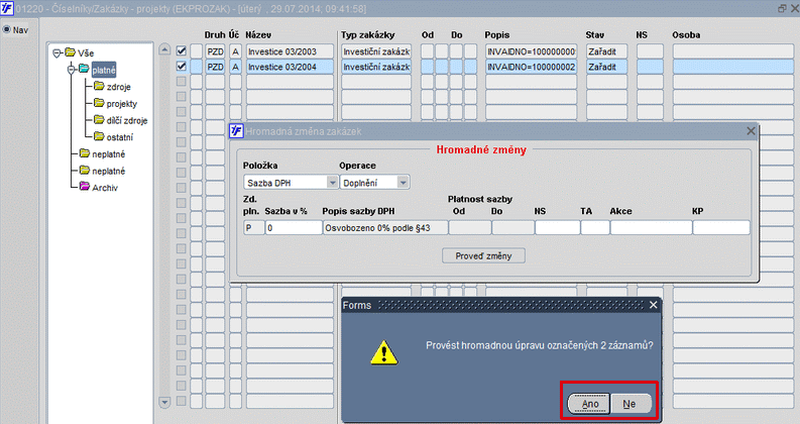Viewport: 800px width, 424px height.
Task: Select the first neplatné folder
Action: [108, 154]
